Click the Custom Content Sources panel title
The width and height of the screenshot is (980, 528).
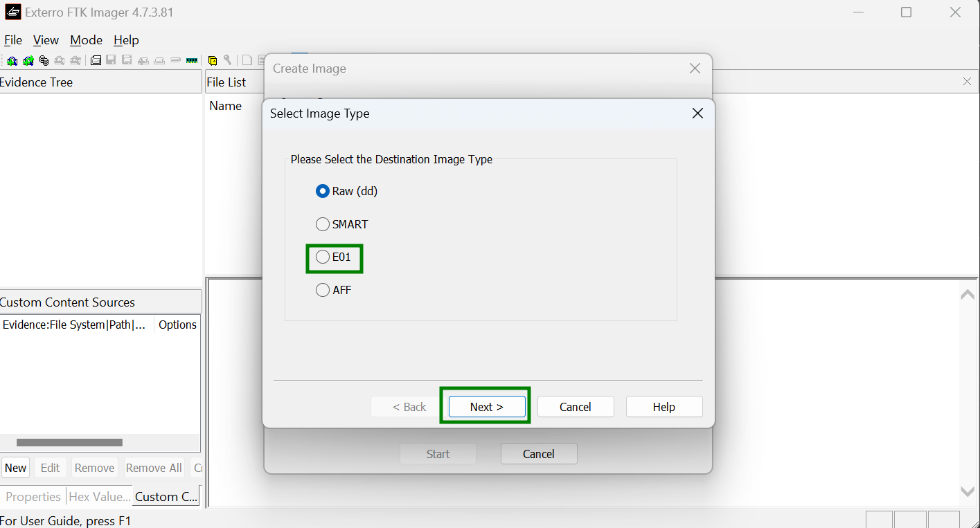[67, 302]
